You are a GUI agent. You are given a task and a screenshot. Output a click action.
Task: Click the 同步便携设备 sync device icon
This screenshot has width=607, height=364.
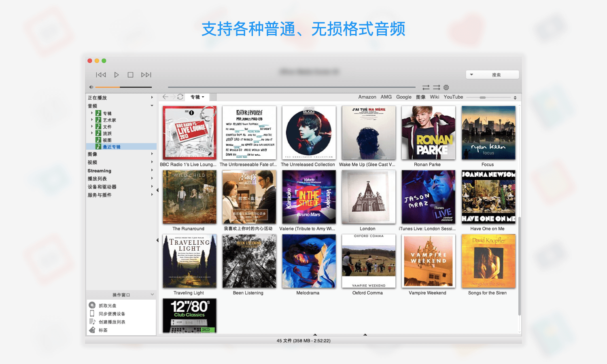[92, 313]
